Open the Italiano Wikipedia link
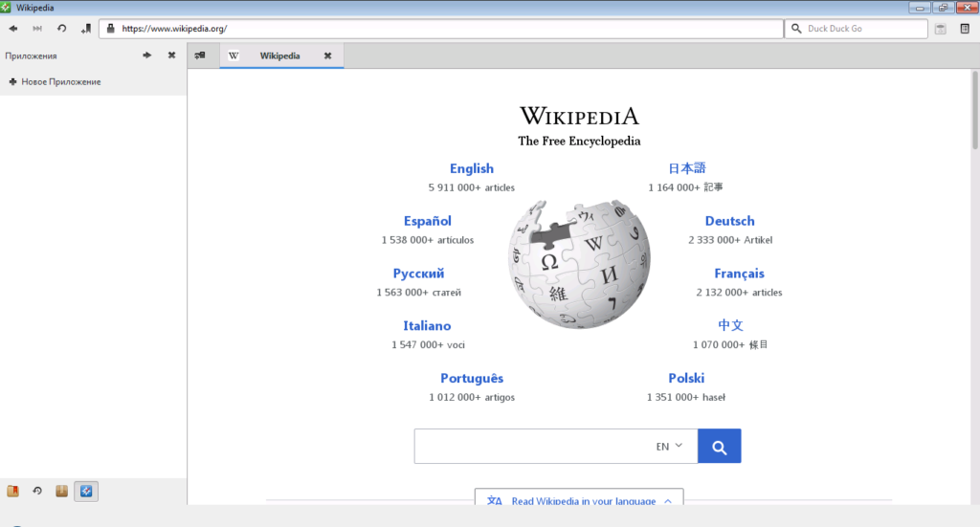This screenshot has height=527, width=980. point(427,326)
